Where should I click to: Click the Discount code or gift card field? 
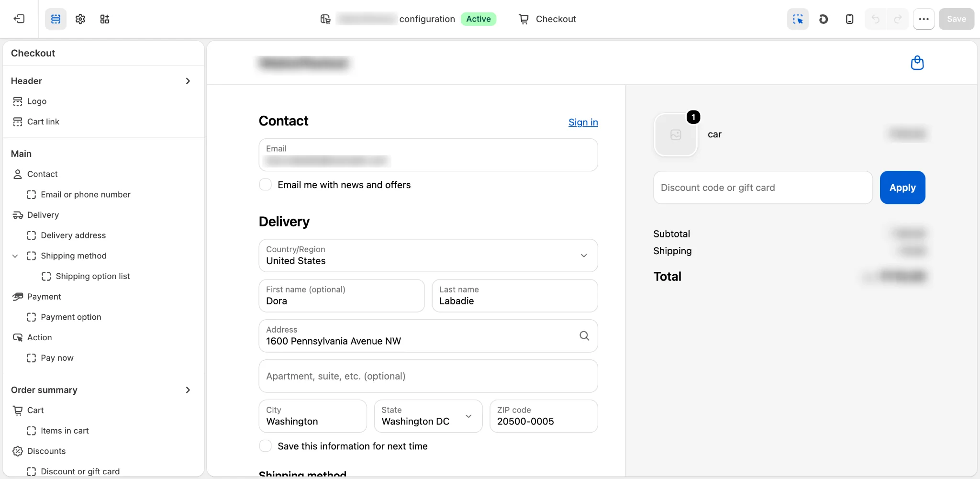[x=763, y=188]
